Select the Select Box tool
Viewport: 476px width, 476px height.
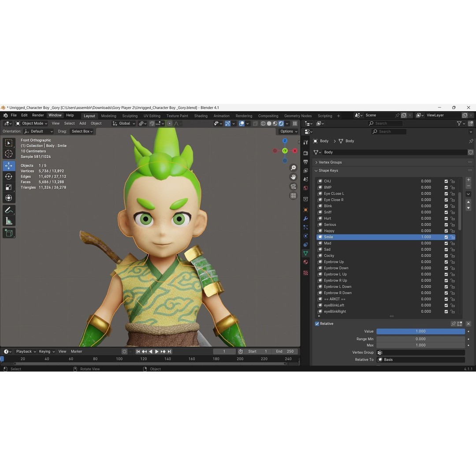9,143
